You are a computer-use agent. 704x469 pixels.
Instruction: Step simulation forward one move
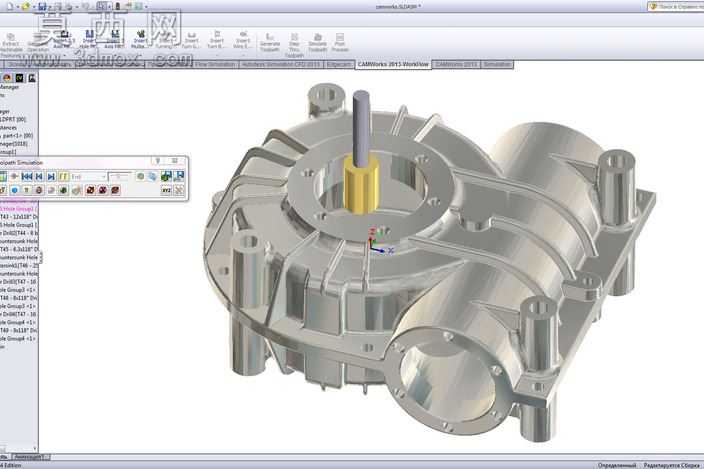coord(51,176)
